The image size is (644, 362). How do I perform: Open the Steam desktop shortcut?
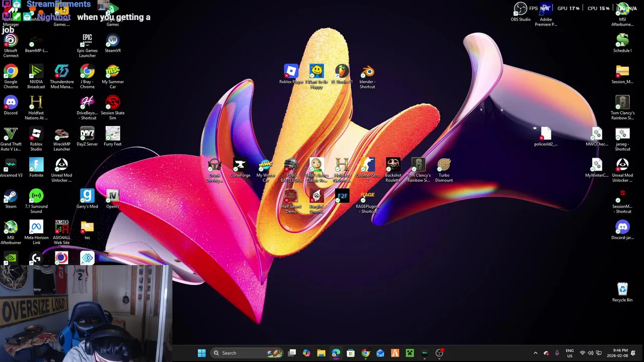(11, 199)
